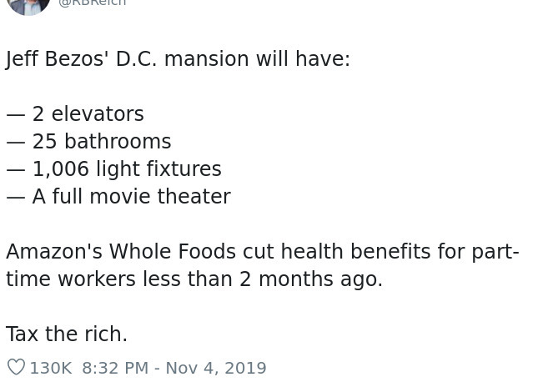Click the words "Whole Foods"
Image resolution: width=538 pixels, height=392 pixels.
tap(173, 251)
